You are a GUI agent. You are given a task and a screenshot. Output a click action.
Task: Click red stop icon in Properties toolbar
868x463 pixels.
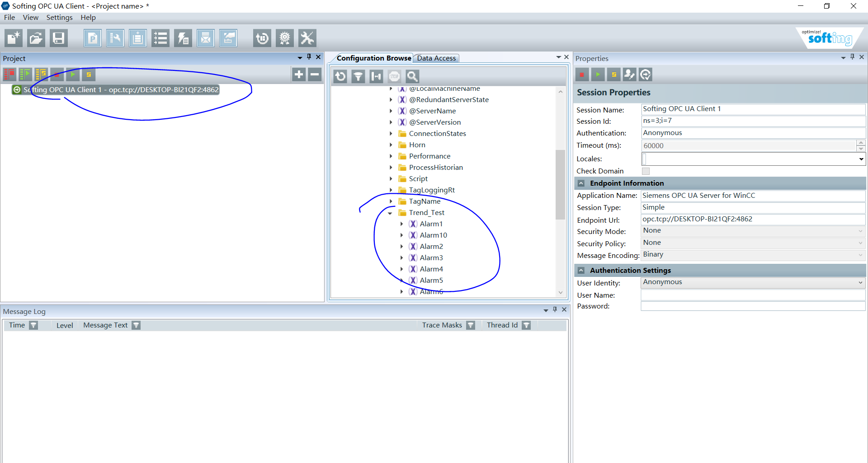pyautogui.click(x=582, y=75)
